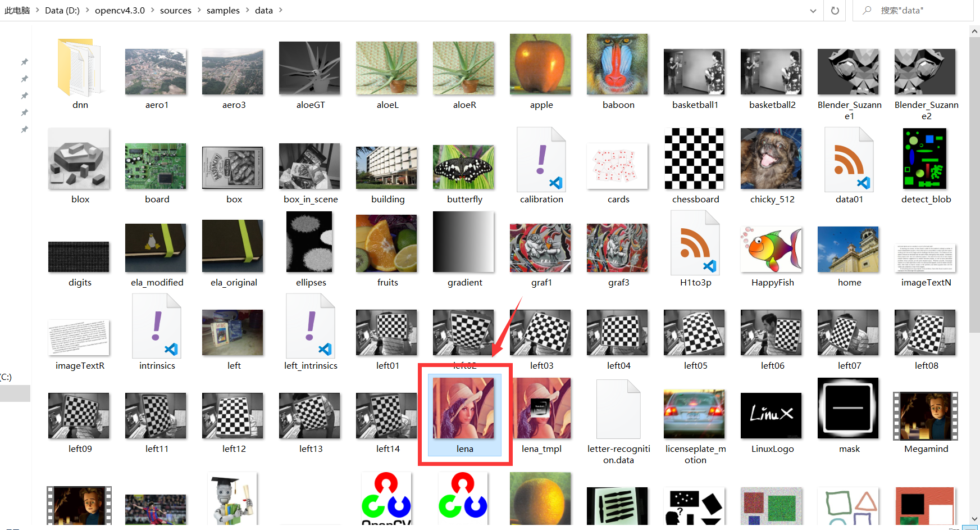The height and width of the screenshot is (530, 980).
Task: Select the gradient image thumbnail
Action: (x=464, y=242)
